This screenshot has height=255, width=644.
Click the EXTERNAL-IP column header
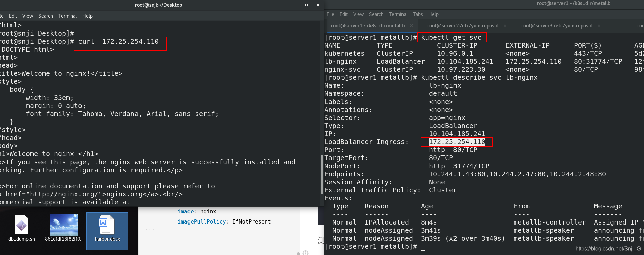tap(528, 45)
